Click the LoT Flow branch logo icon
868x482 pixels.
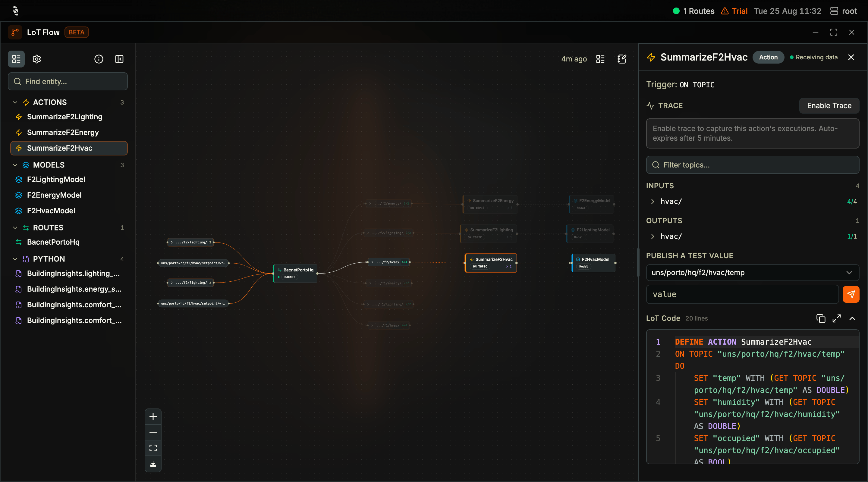pyautogui.click(x=15, y=32)
